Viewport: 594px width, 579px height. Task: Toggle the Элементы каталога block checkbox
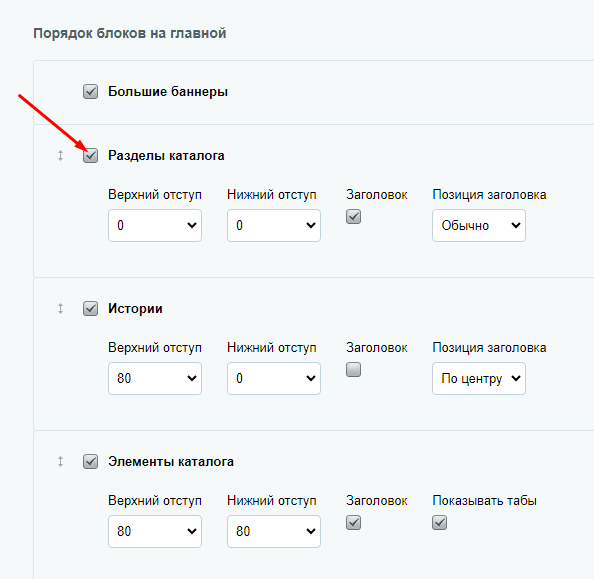click(x=91, y=462)
